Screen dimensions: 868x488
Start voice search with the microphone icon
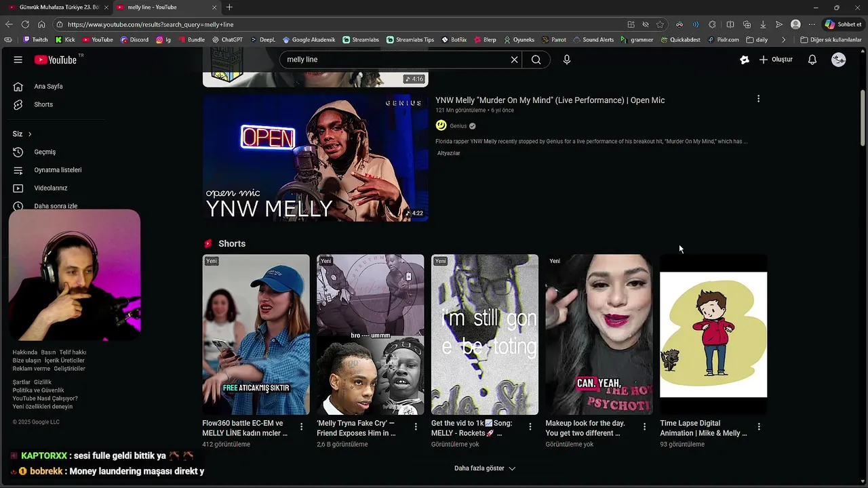[x=567, y=60]
